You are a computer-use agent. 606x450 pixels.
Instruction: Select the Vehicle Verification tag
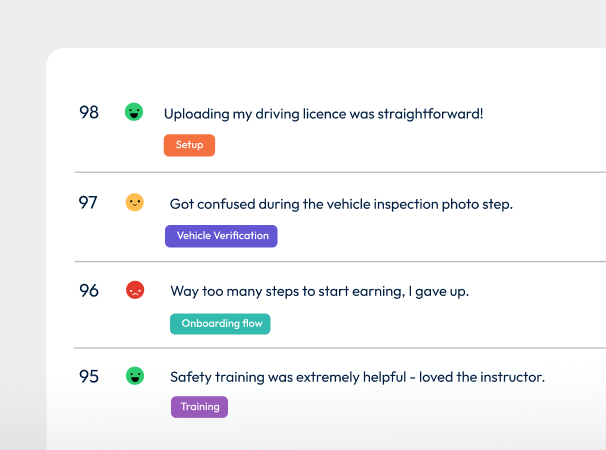tap(221, 236)
